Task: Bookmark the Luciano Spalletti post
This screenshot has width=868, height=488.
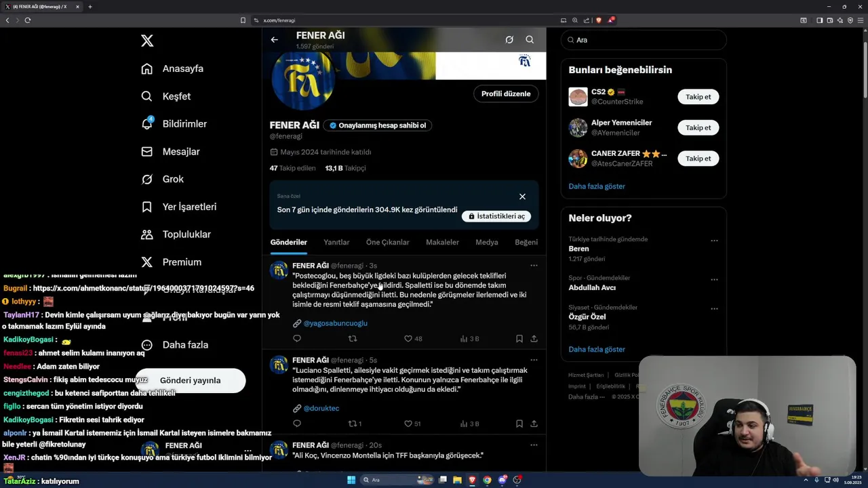Action: pyautogui.click(x=519, y=424)
